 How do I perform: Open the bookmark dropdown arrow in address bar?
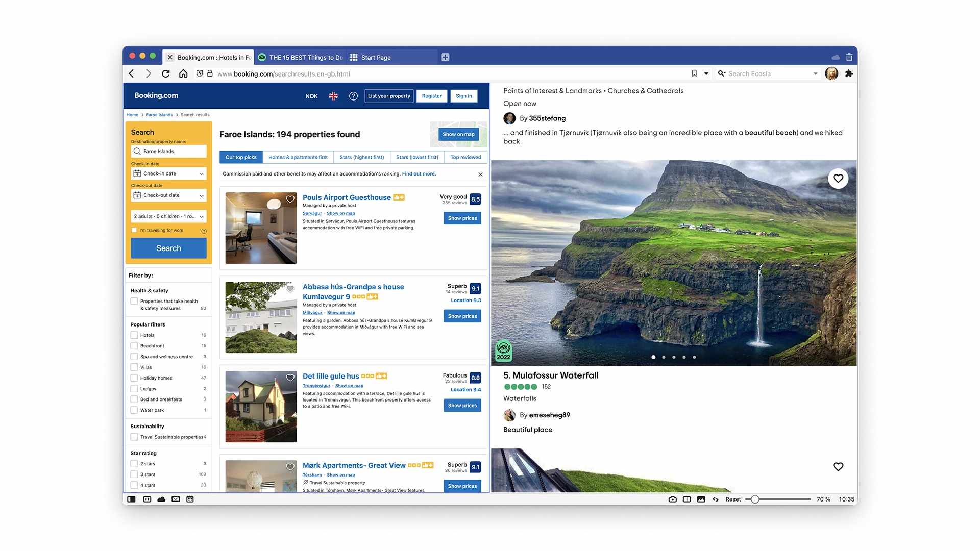click(x=706, y=73)
